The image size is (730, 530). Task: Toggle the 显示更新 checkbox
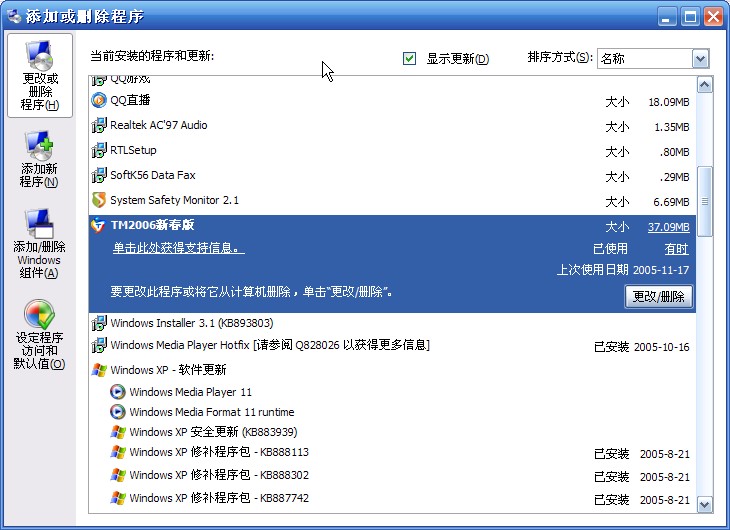(409, 58)
